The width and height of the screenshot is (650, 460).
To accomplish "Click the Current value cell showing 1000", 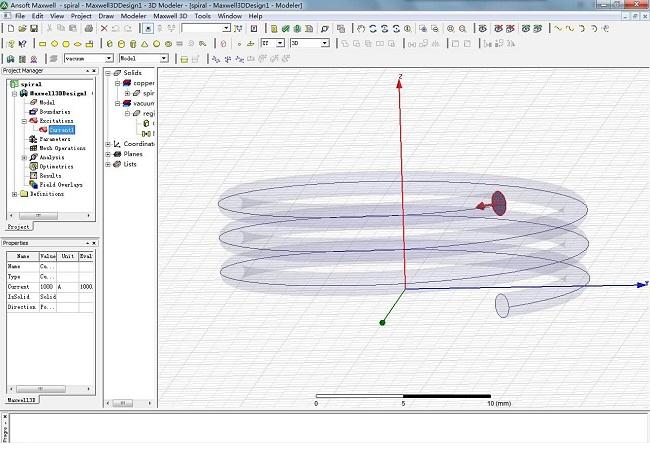I will 47,287.
